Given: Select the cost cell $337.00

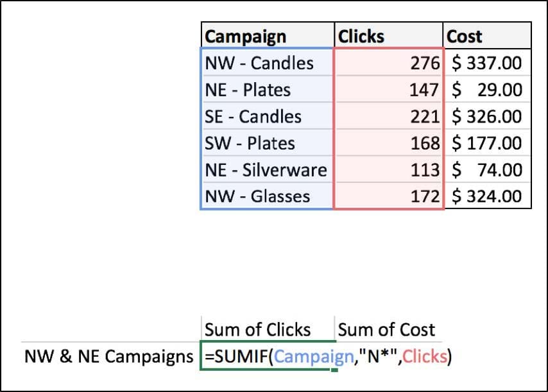Looking at the screenshot, I should (487, 62).
